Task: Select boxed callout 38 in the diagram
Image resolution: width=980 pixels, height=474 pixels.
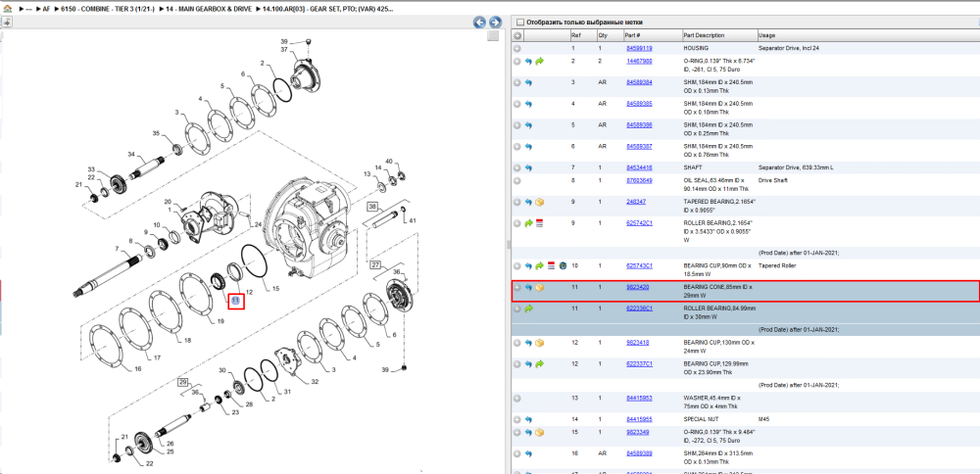Action: [x=372, y=206]
